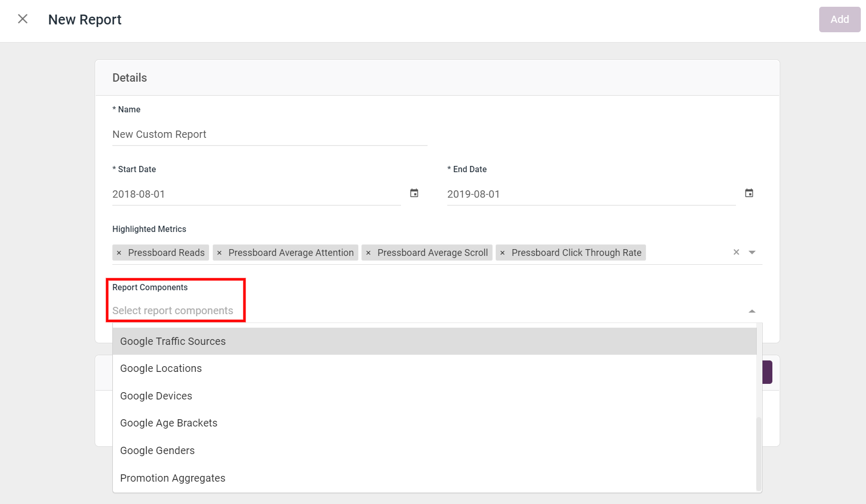The image size is (866, 504).
Task: Click the Pressboard Click Through Rate label
Action: [576, 253]
